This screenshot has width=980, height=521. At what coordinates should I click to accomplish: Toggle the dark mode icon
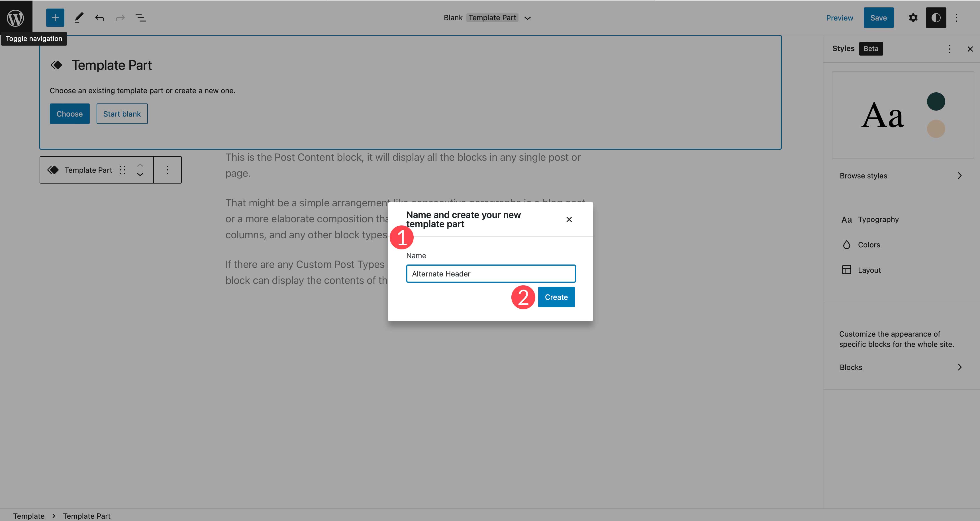935,17
